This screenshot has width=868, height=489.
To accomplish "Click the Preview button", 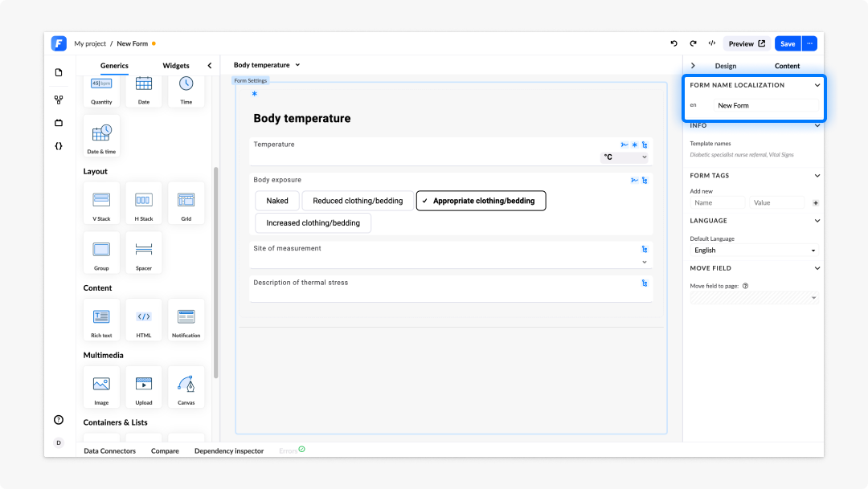I will coord(747,43).
